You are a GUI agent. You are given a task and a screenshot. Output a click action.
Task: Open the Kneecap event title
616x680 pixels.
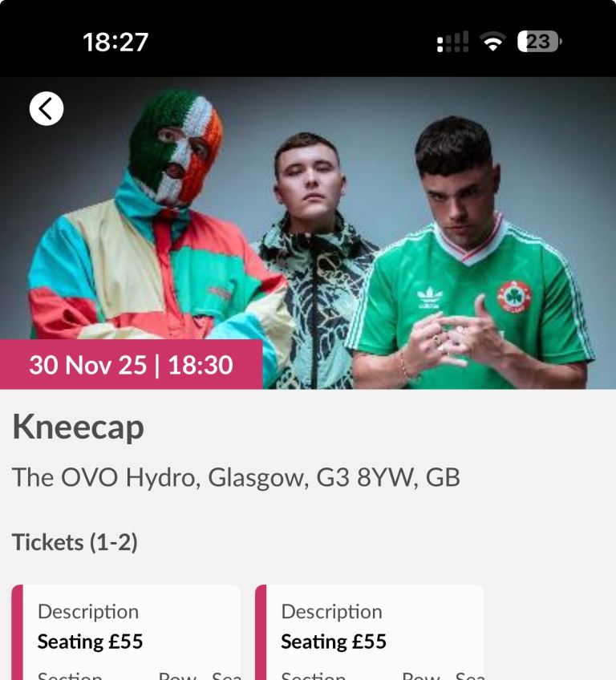point(78,427)
